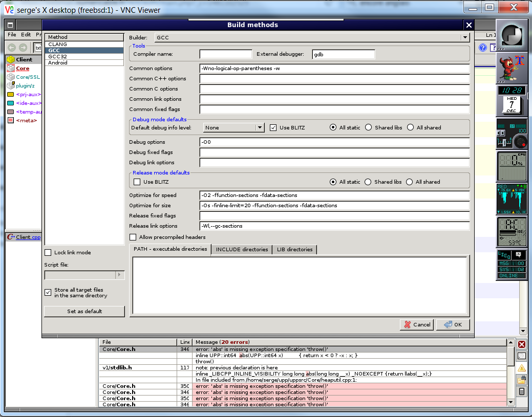This screenshot has width=532, height=417.
Task: Click the OK button
Action: point(453,324)
